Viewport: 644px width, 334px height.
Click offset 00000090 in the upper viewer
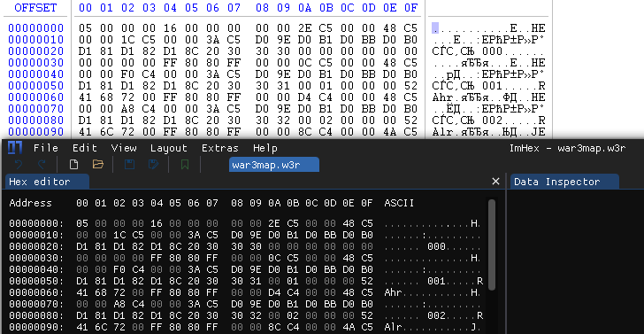(36, 132)
